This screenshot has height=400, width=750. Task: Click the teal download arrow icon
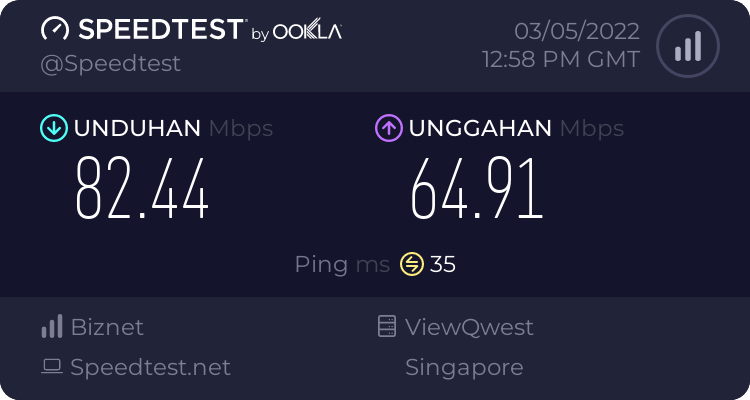(x=53, y=128)
